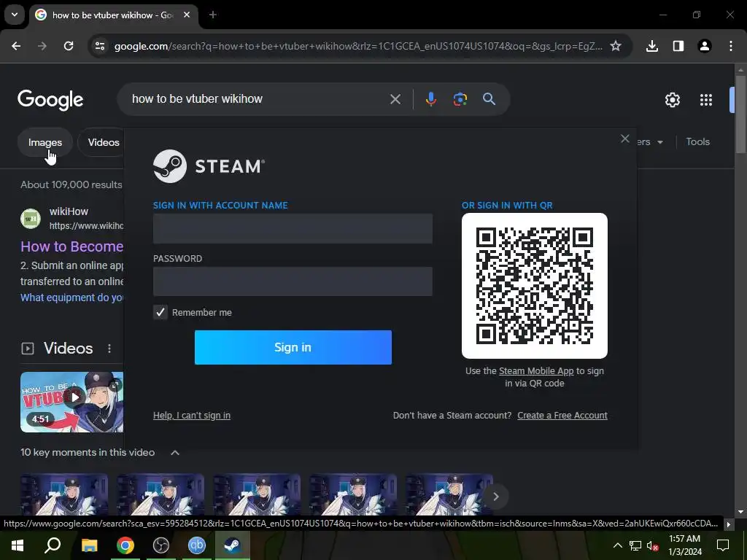Open 'What equipment do you' link
This screenshot has height=560, width=747.
click(72, 297)
